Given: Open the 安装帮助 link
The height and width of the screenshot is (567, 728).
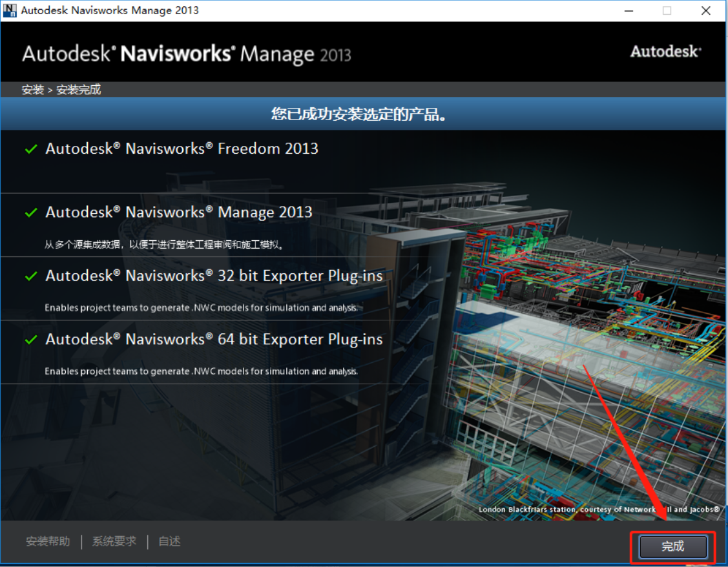Looking at the screenshot, I should [48, 541].
